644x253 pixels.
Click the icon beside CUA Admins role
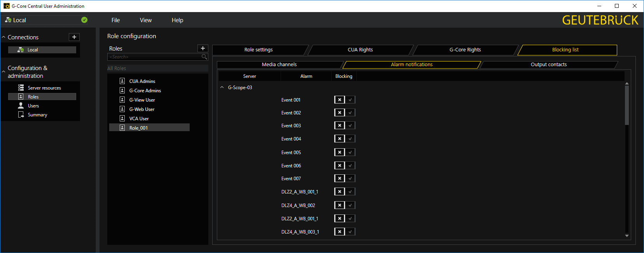(122, 81)
